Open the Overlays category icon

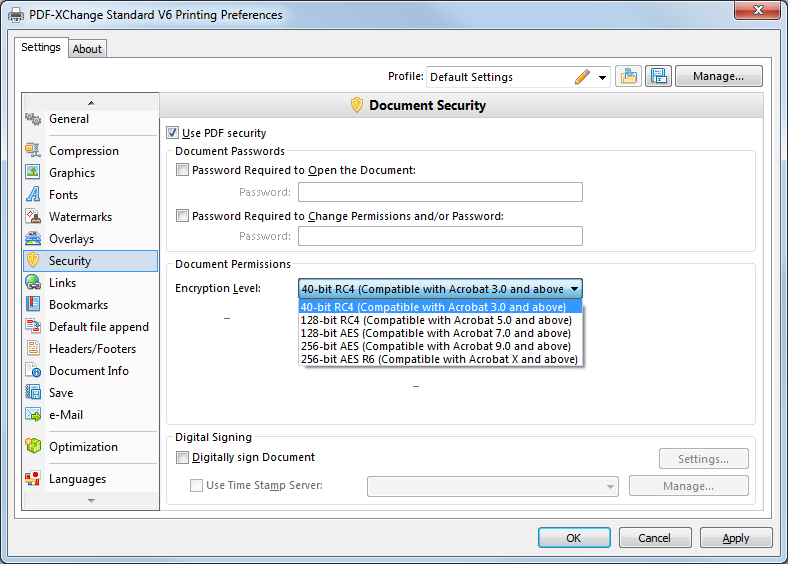(x=33, y=239)
